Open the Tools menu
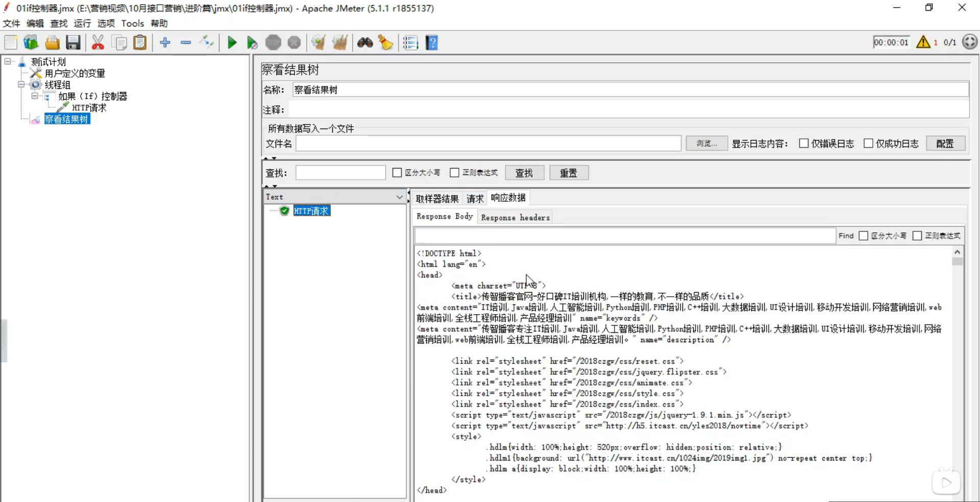The height and width of the screenshot is (502, 980). tap(133, 23)
